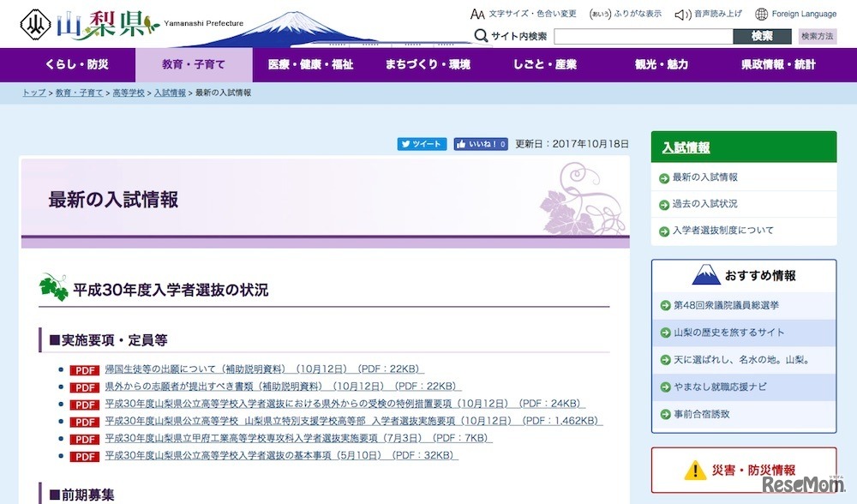Click the 災害・防災情報 warning banner
This screenshot has width=857, height=504.
click(742, 471)
